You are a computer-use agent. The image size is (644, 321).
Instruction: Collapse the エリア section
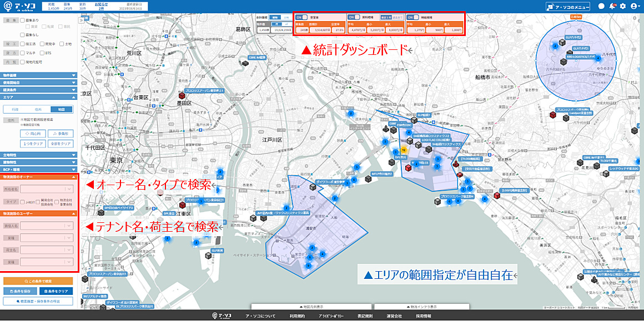(x=38, y=98)
